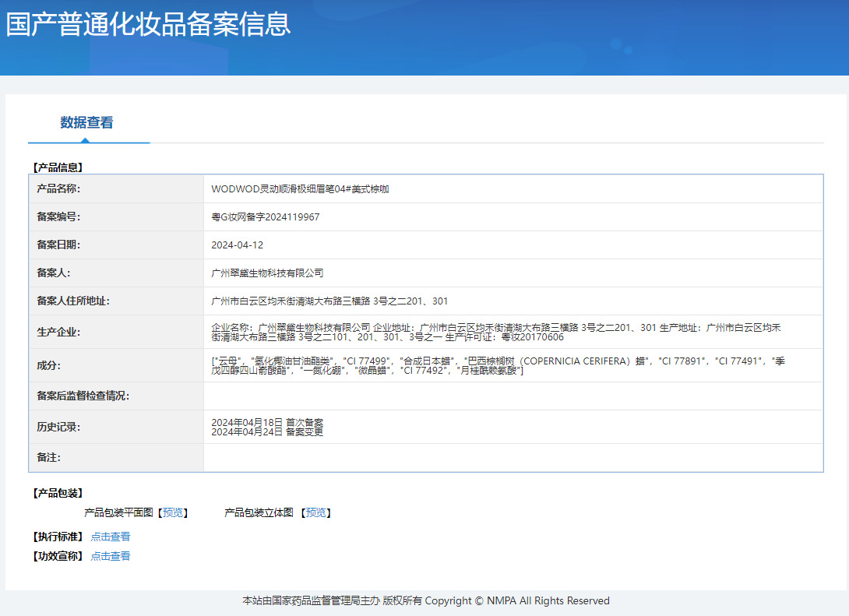Image resolution: width=849 pixels, height=616 pixels.
Task: Click 点击查看 next to 功效宣称
Action: pos(111,556)
